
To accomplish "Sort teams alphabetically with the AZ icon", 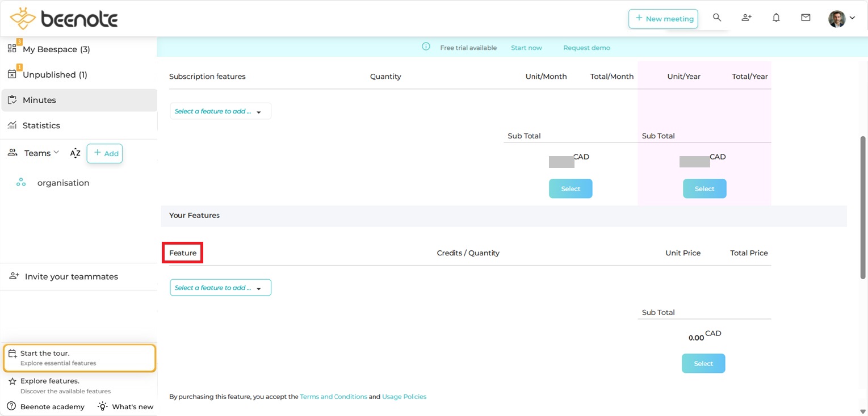I will click(75, 153).
